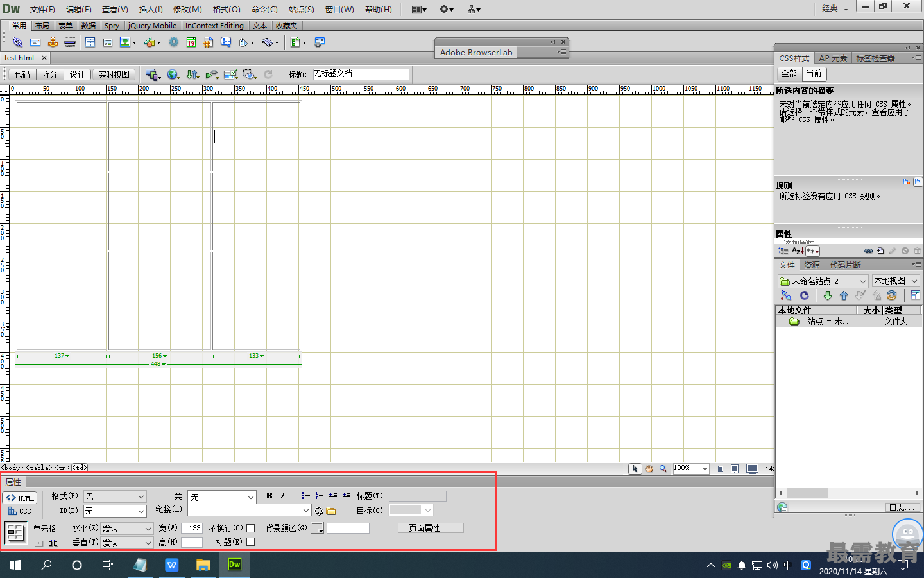Enable Live view
The width and height of the screenshot is (924, 578).
click(114, 74)
